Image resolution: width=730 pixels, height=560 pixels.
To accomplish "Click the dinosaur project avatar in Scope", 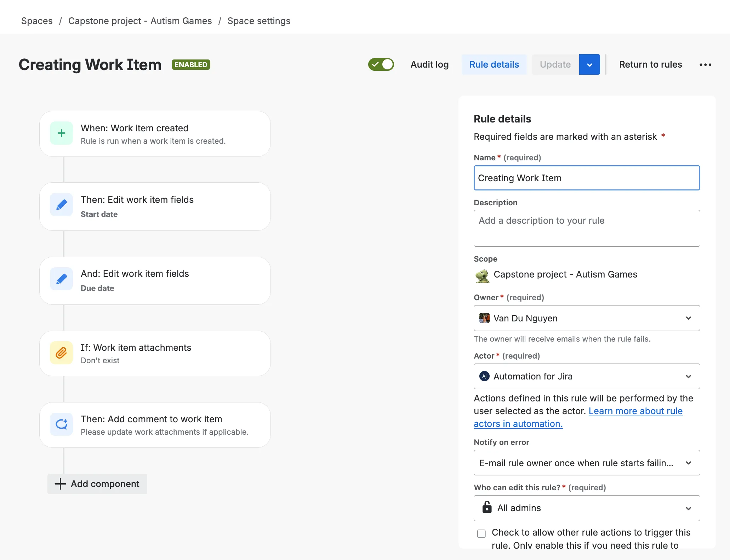I will pyautogui.click(x=482, y=275).
